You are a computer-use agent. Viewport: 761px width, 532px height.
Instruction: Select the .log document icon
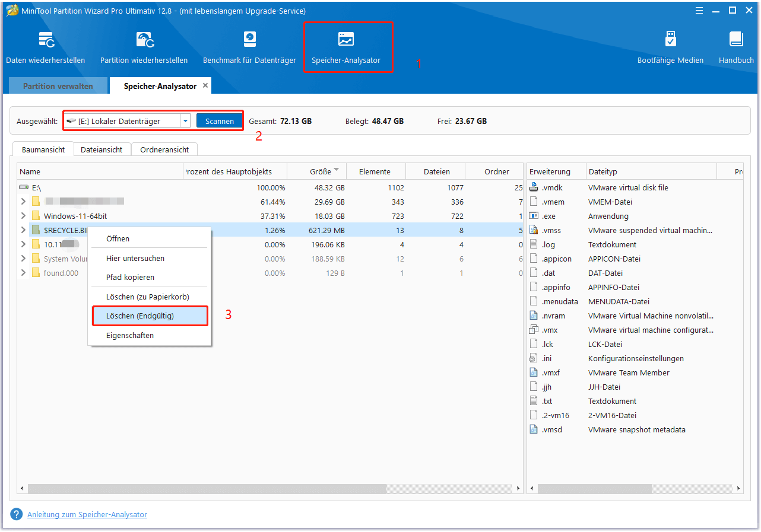[534, 244]
